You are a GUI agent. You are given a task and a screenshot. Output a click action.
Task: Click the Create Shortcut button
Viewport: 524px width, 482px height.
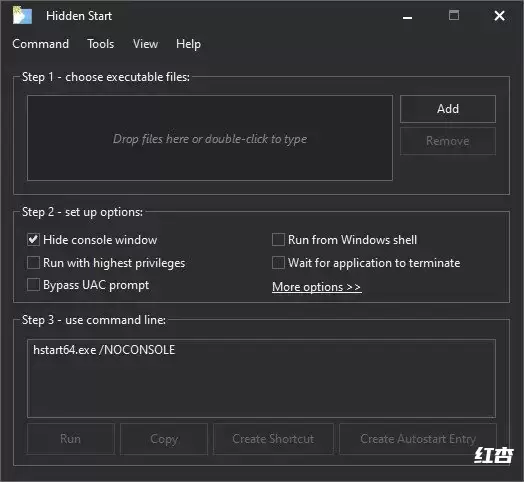[273, 439]
